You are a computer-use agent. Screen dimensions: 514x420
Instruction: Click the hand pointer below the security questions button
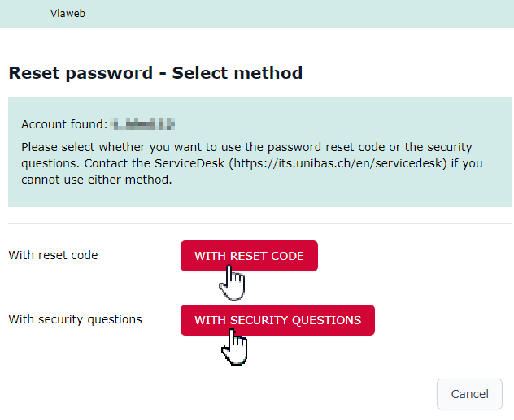pos(234,347)
